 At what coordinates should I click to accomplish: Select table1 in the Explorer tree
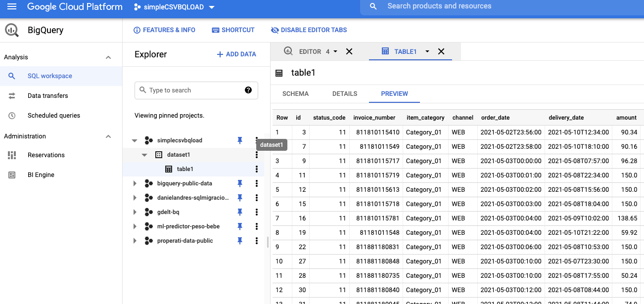185,169
